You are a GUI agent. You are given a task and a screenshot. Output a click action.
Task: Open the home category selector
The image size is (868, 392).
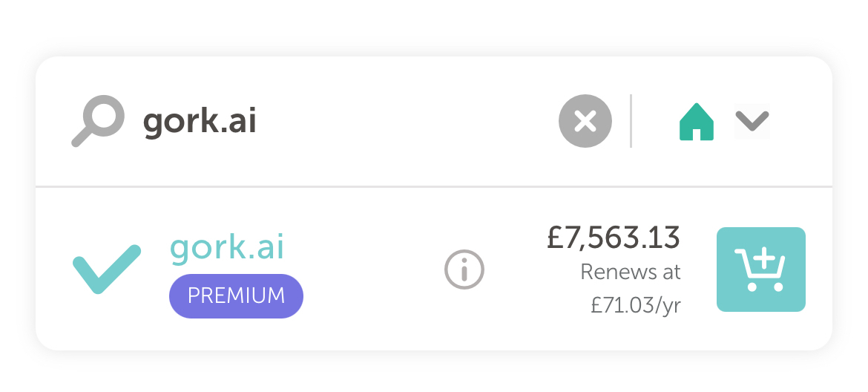(x=723, y=121)
